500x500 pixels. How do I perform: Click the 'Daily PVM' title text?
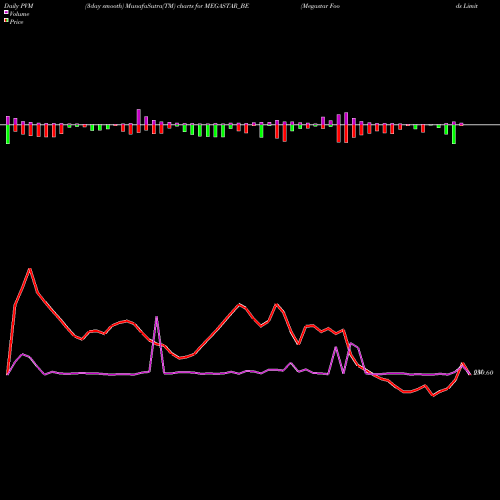[x=19, y=6]
